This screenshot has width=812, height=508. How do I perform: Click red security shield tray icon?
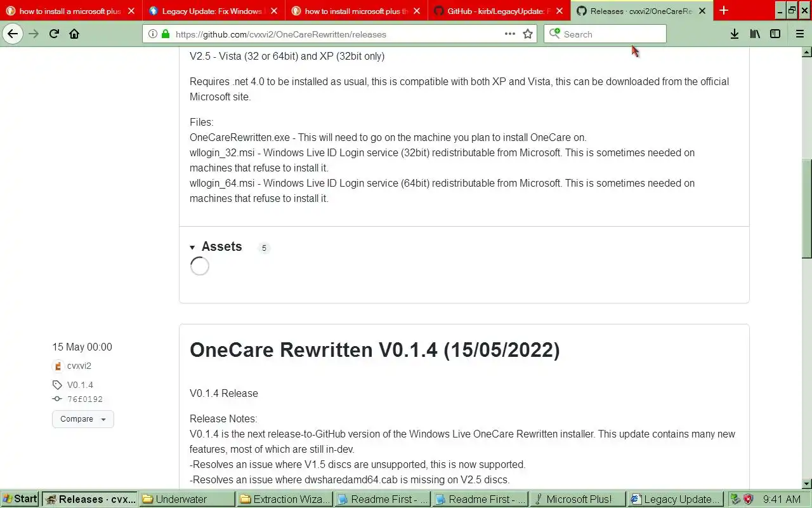pyautogui.click(x=748, y=499)
